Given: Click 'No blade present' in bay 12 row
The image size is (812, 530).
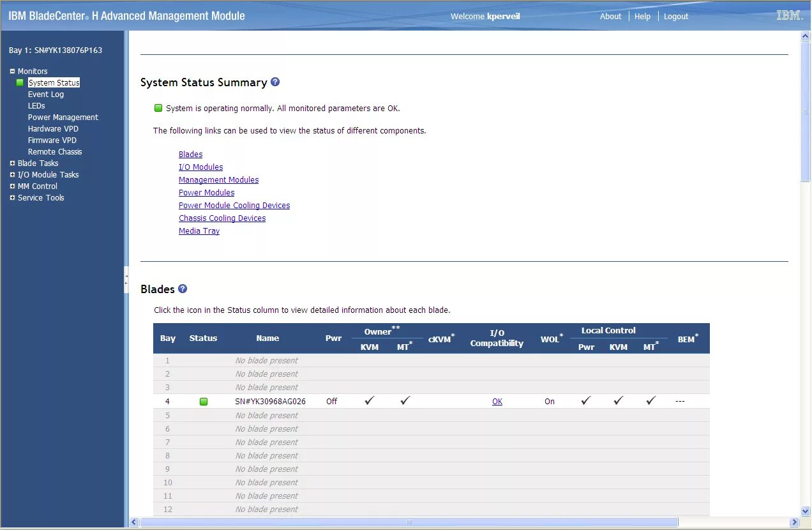Looking at the screenshot, I should tap(267, 510).
